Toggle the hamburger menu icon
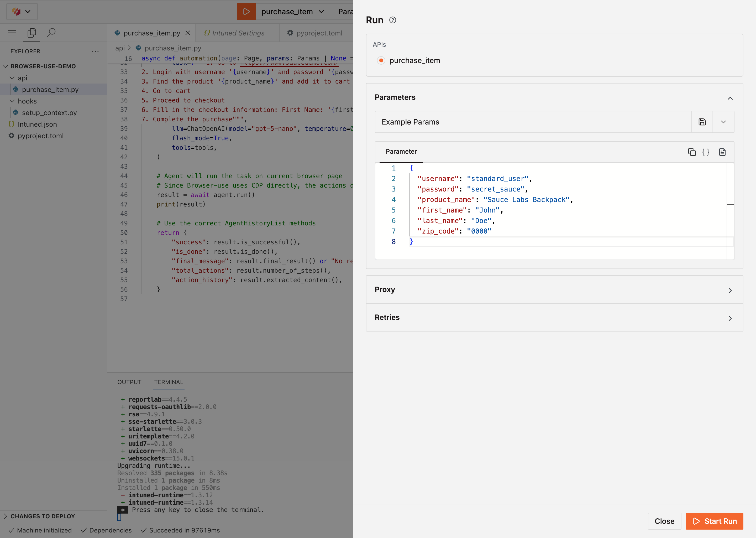The width and height of the screenshot is (756, 538). [x=12, y=33]
